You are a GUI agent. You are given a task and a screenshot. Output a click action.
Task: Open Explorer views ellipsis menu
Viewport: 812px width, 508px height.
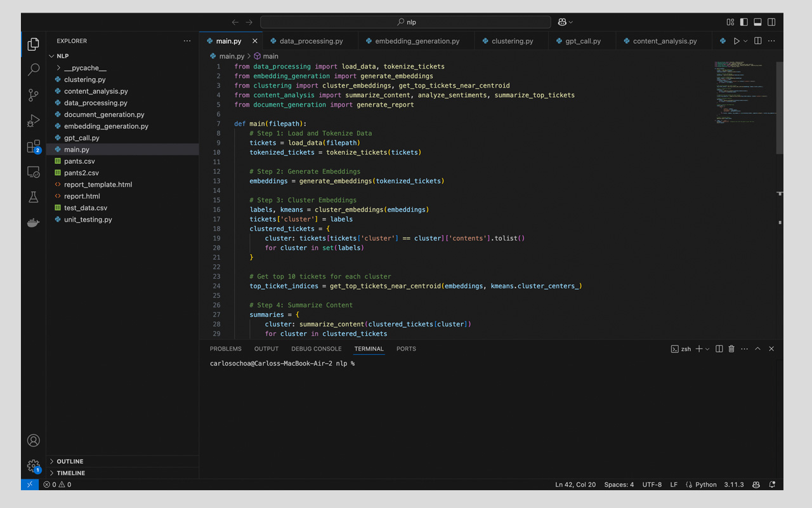187,41
